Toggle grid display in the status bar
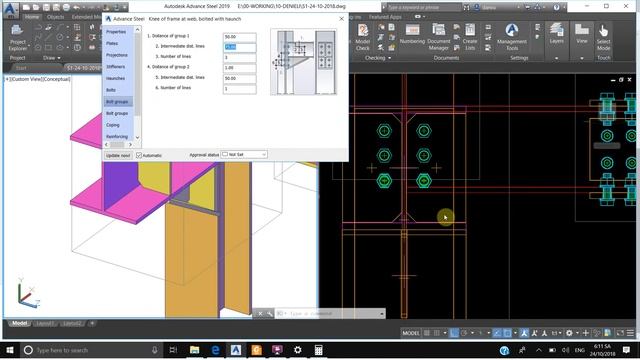Image resolution: width=640 pixels, height=360 pixels. [427, 333]
